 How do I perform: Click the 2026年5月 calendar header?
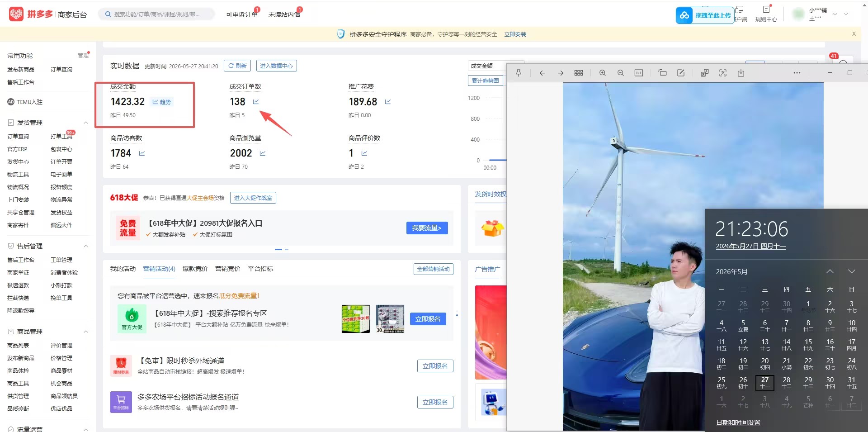pos(731,271)
